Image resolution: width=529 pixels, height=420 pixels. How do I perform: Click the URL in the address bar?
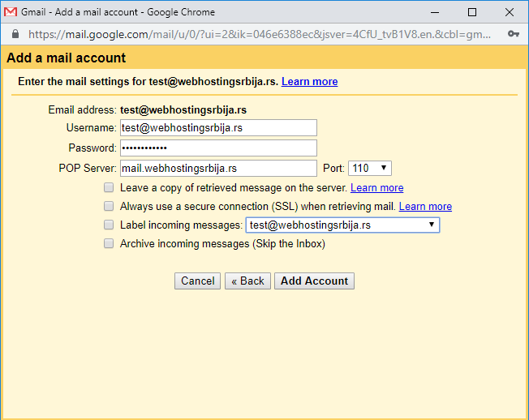coord(260,34)
